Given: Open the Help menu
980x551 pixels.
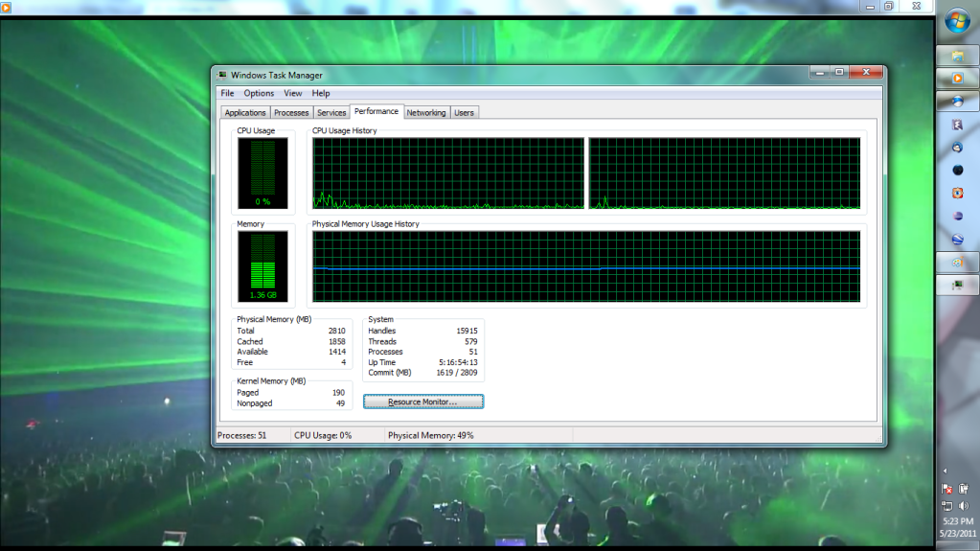Looking at the screenshot, I should 321,93.
